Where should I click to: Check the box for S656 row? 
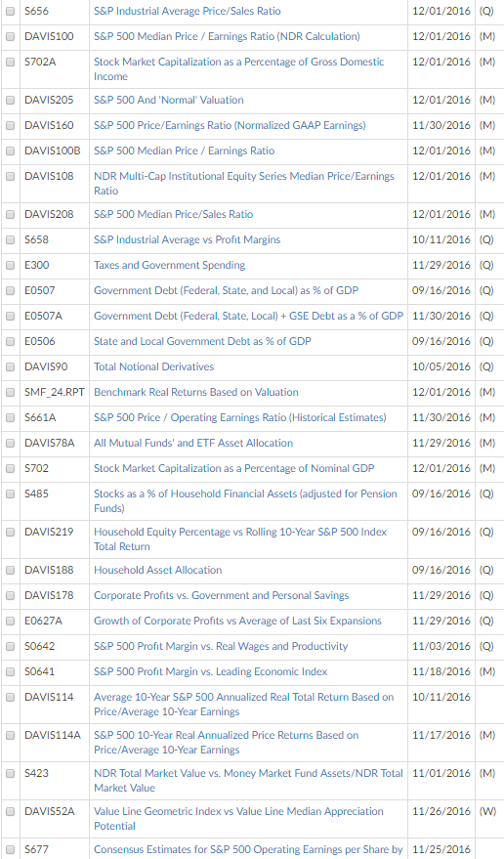(x=10, y=12)
